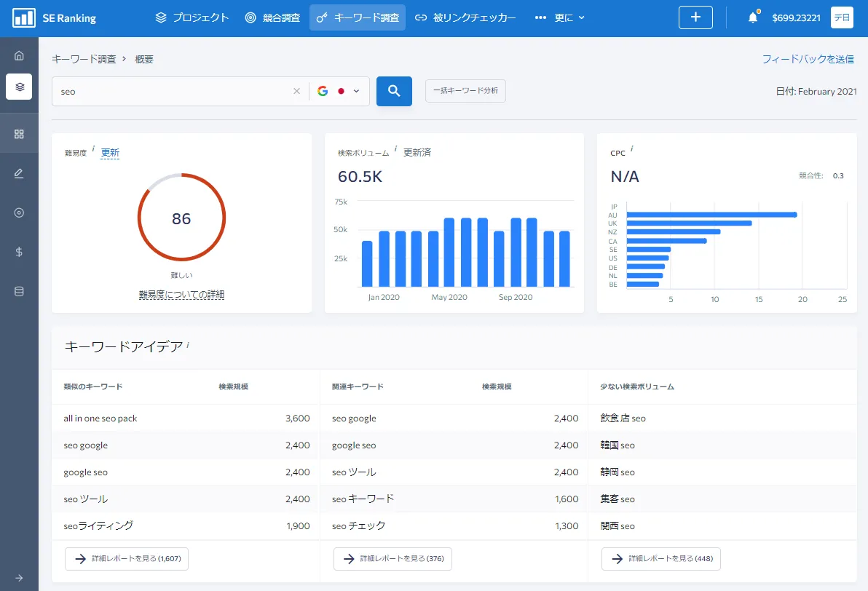The image size is (868, 591).
Task: Open Google Japan search engine dropdown
Action: tap(339, 91)
